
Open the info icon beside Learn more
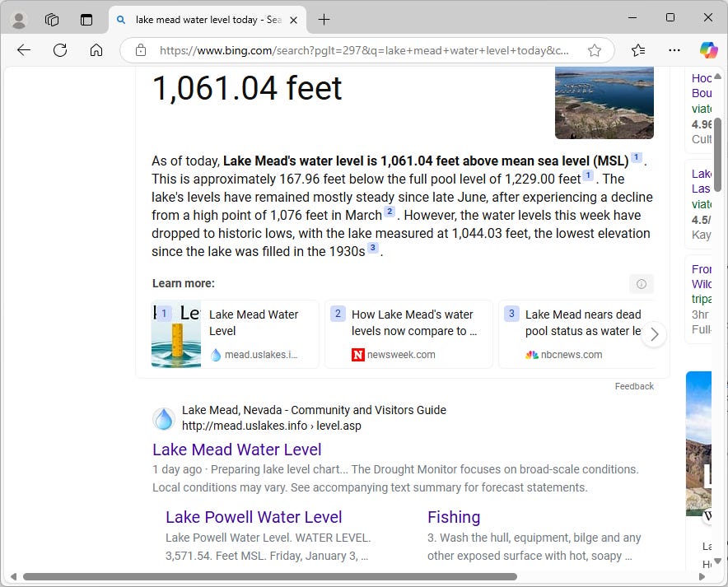642,284
